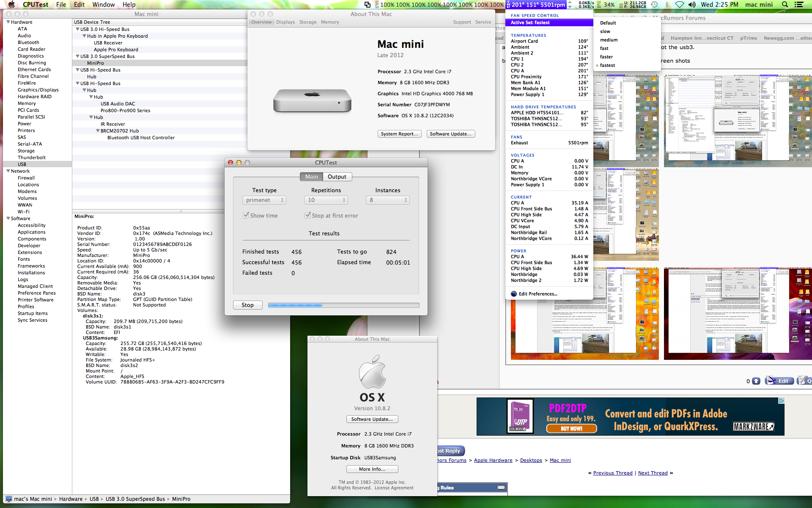Viewport: 812px width, 508px height.
Task: Open the Apple menu
Action: (11, 5)
